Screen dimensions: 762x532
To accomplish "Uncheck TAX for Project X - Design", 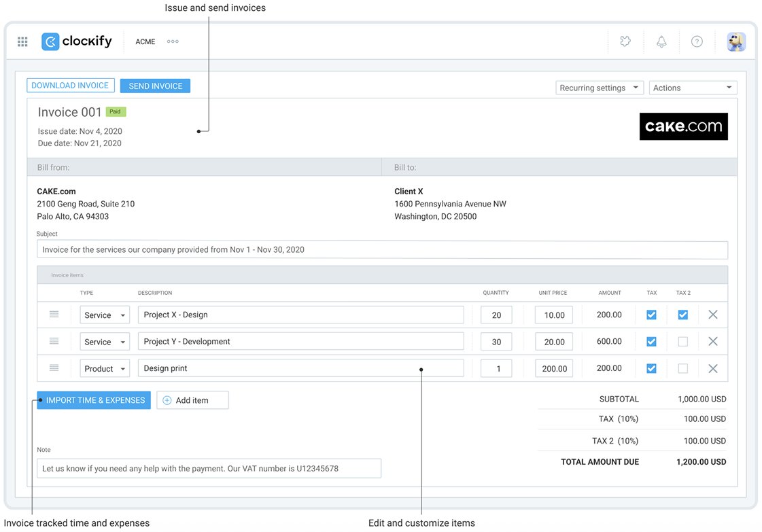I will point(651,314).
